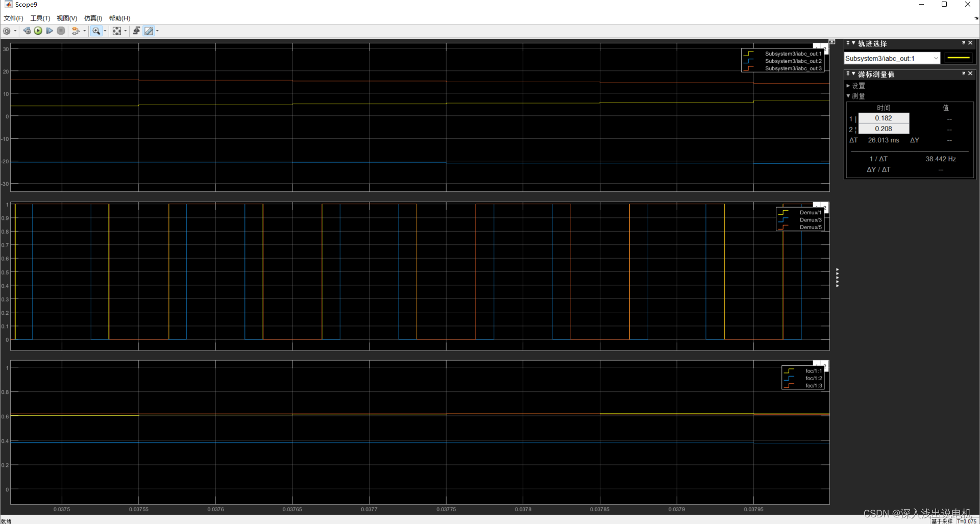This screenshot has height=524, width=980.
Task: Click the step forward button
Action: pos(50,31)
